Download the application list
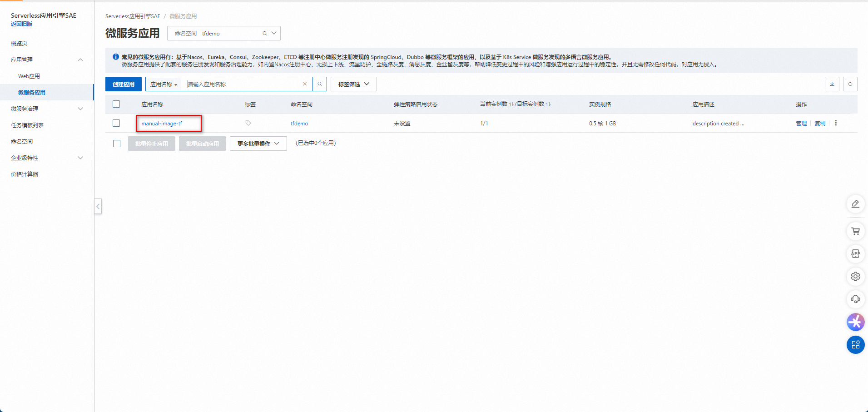The image size is (868, 412). pyautogui.click(x=832, y=84)
